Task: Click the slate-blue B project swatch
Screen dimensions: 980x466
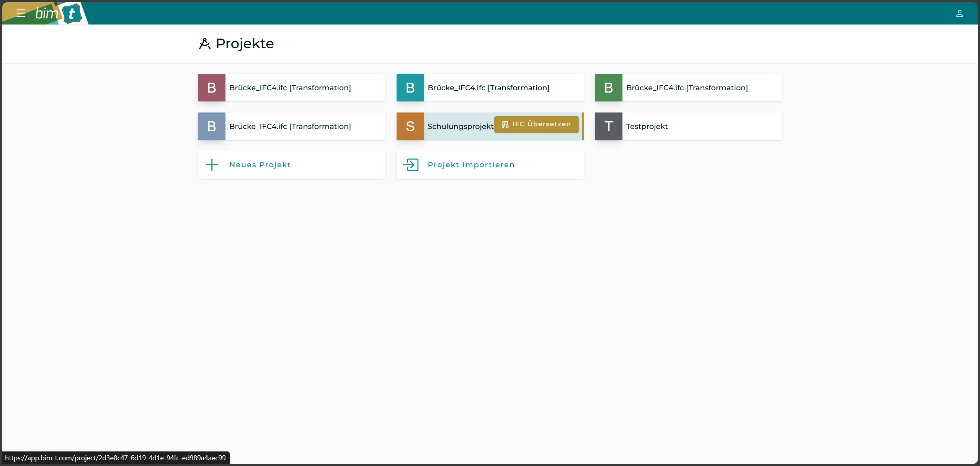Action: pyautogui.click(x=212, y=126)
